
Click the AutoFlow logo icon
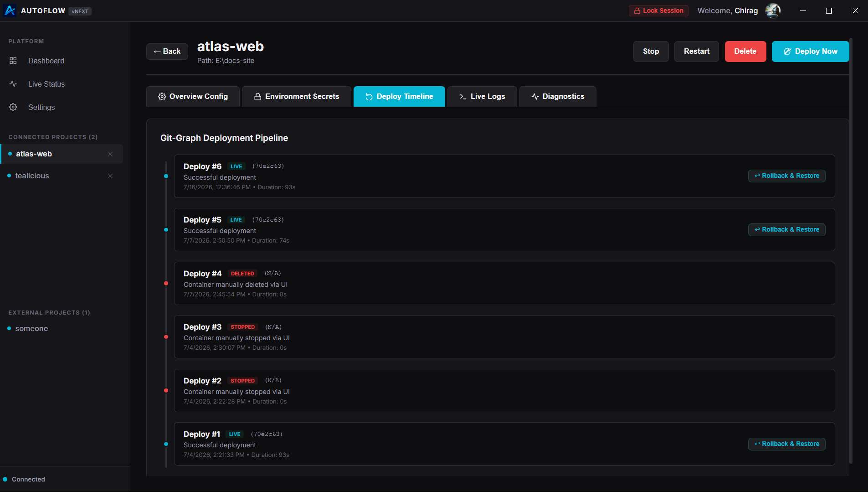point(10,10)
